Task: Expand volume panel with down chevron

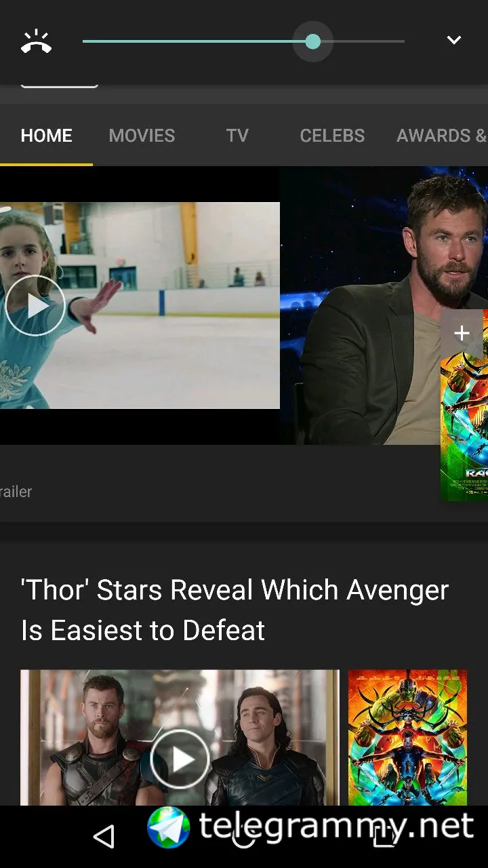Action: pyautogui.click(x=453, y=41)
